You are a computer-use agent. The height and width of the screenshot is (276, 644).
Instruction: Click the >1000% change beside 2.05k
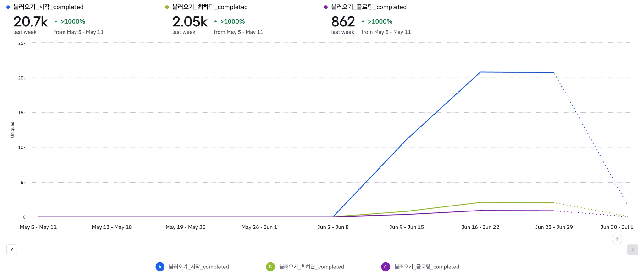coord(232,22)
